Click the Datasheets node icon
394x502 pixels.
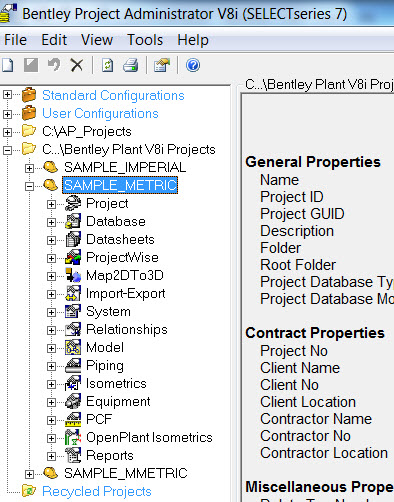pyautogui.click(x=73, y=239)
